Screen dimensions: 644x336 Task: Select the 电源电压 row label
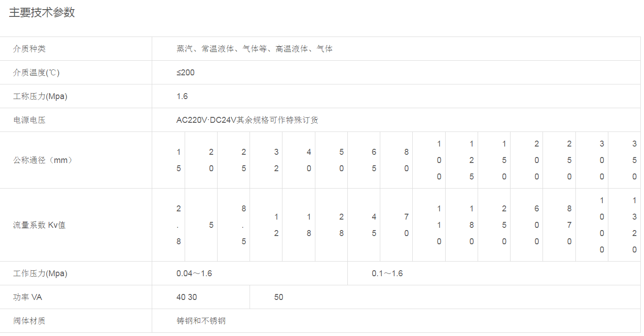29,120
